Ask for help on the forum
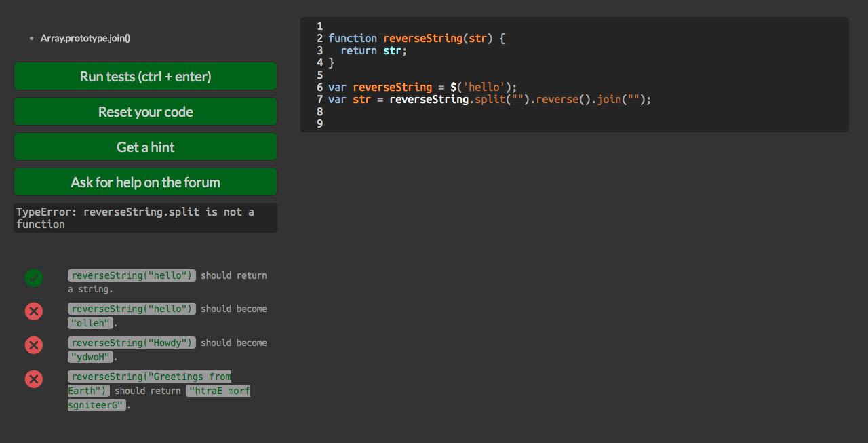The width and height of the screenshot is (868, 443). point(145,182)
